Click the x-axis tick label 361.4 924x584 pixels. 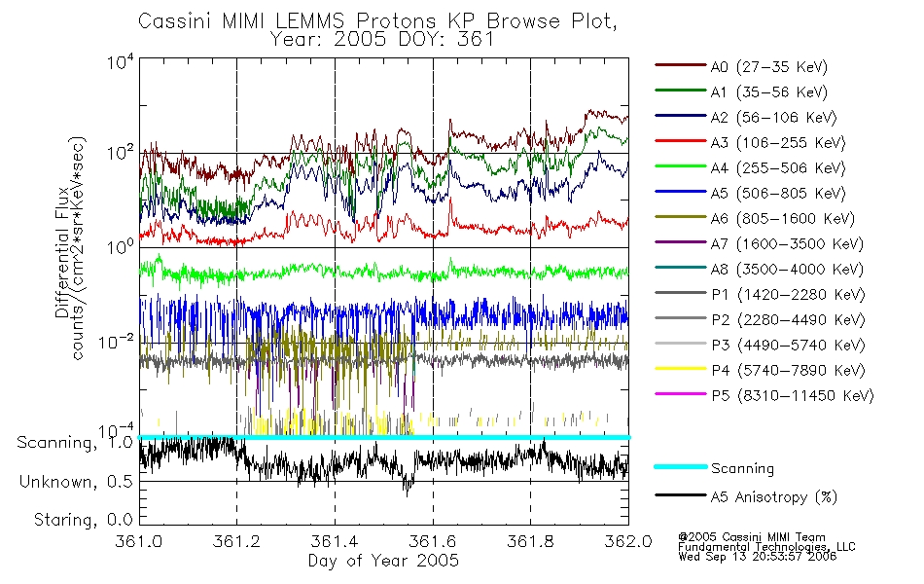(335, 541)
